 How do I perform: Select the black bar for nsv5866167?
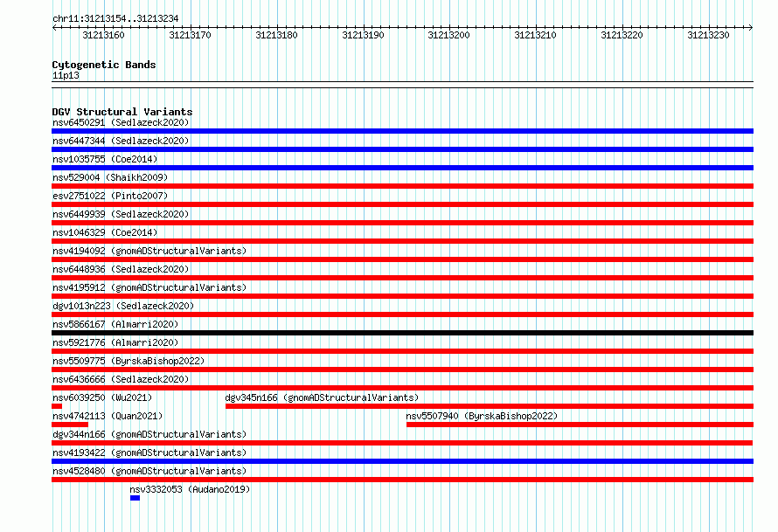[402, 333]
